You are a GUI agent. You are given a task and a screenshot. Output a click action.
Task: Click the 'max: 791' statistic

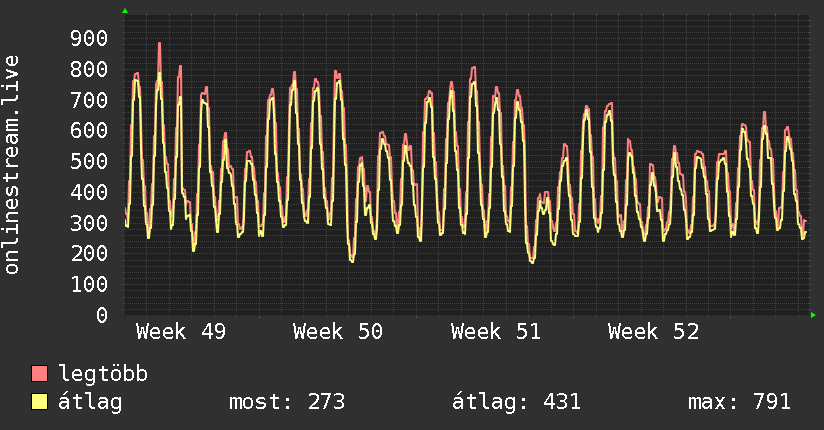(740, 402)
